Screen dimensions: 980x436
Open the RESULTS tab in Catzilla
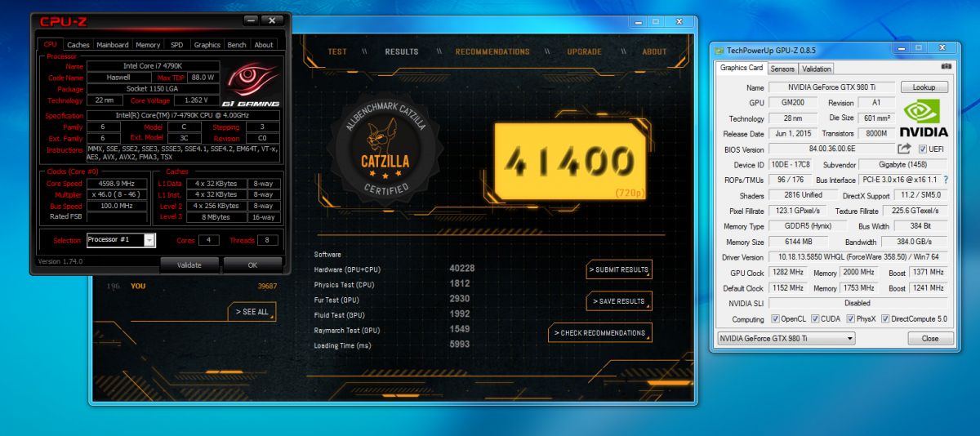402,51
